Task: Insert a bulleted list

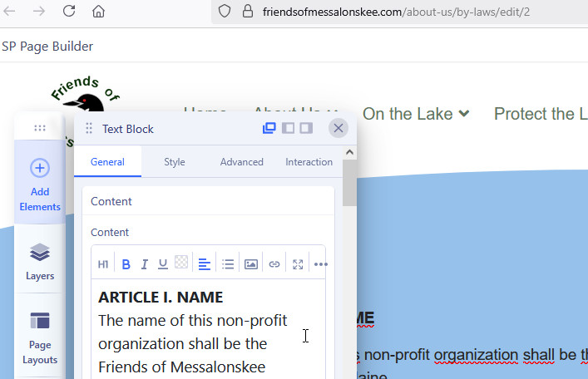Action: pyautogui.click(x=228, y=264)
